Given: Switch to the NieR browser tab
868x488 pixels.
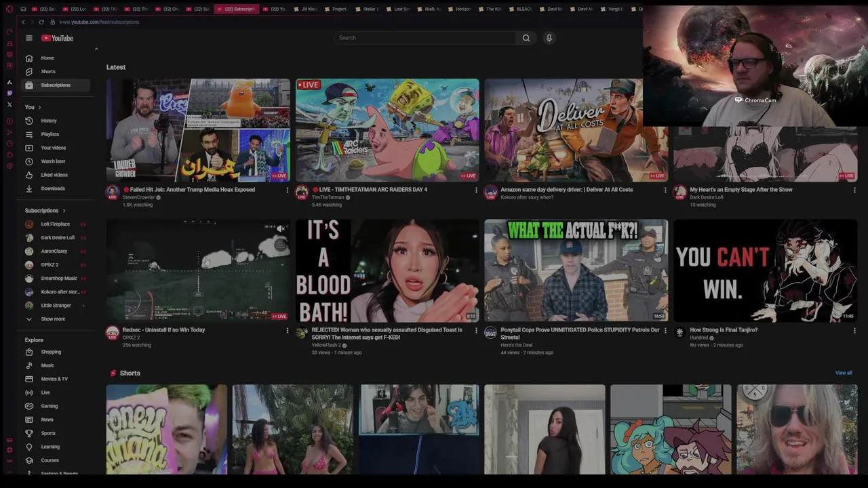Looking at the screenshot, I should point(430,9).
